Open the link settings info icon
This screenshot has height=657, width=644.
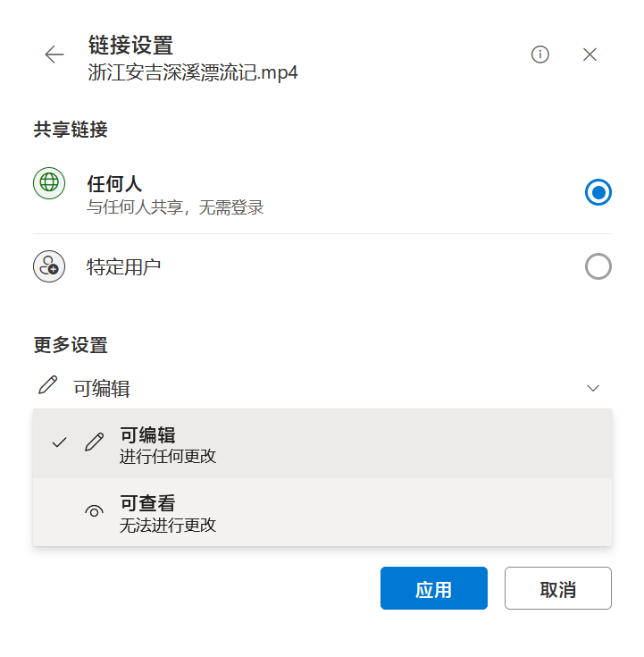pos(539,55)
